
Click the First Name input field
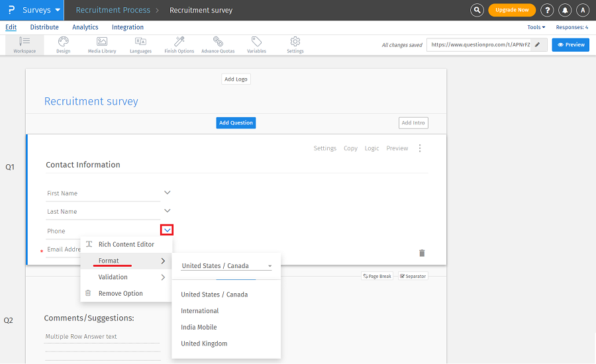[103, 193]
